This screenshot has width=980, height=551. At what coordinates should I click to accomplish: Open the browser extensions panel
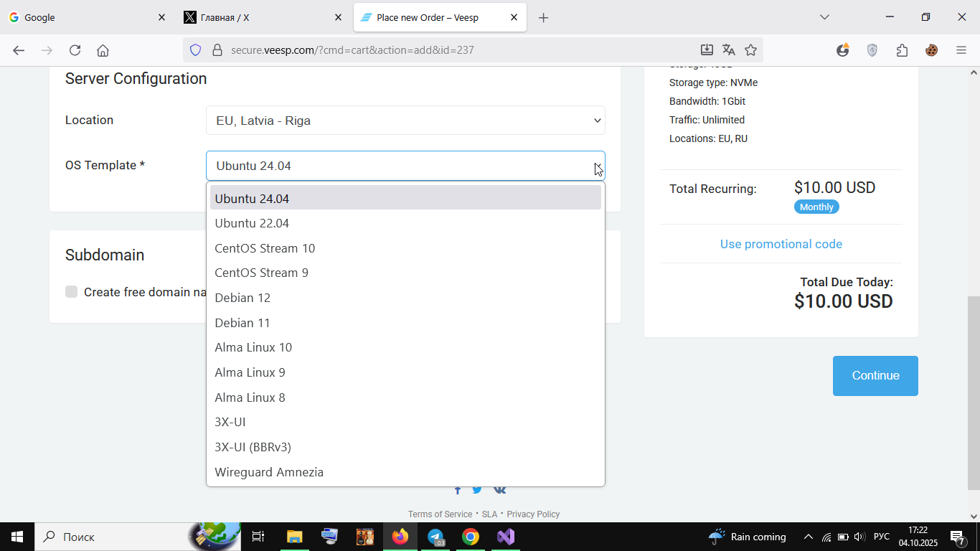click(902, 50)
